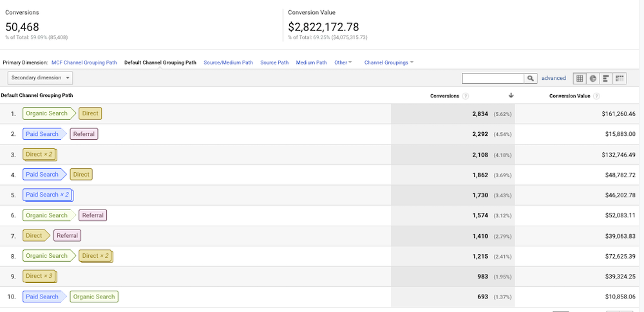
Task: Click the $10,858.06 conversion value
Action: click(x=620, y=297)
